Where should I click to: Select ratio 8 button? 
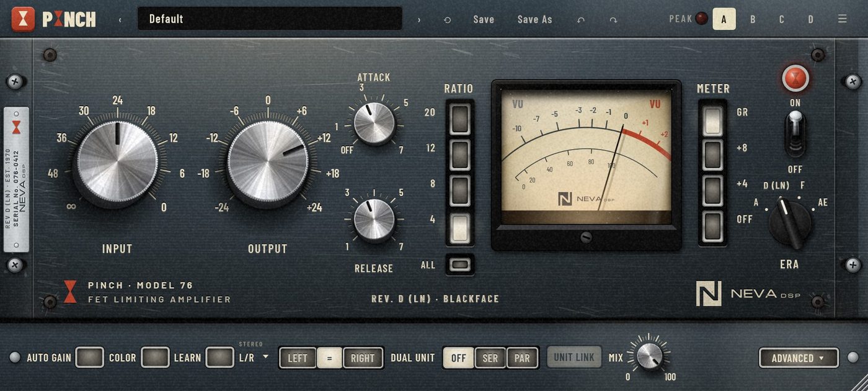coord(459,191)
